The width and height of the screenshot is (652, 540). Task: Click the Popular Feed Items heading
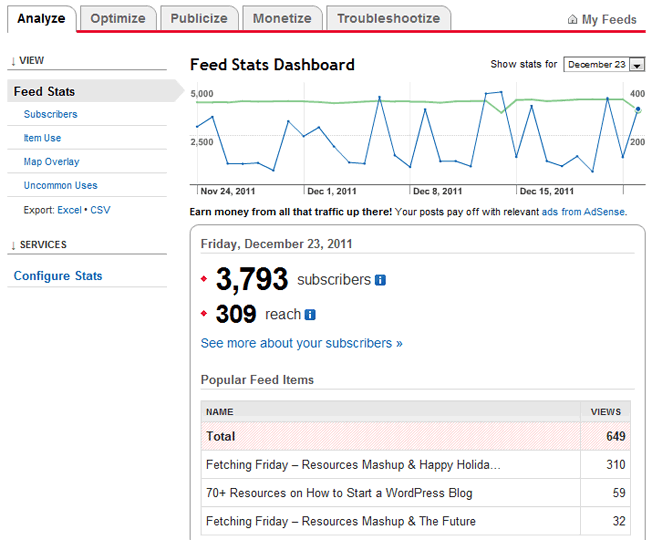(257, 380)
